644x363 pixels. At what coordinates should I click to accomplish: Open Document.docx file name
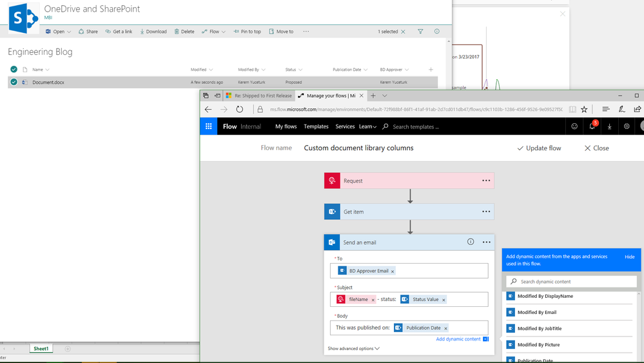(x=48, y=83)
